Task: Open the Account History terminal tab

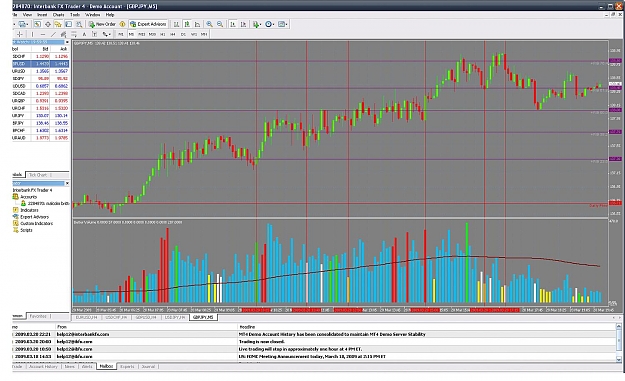Action: pos(43,366)
